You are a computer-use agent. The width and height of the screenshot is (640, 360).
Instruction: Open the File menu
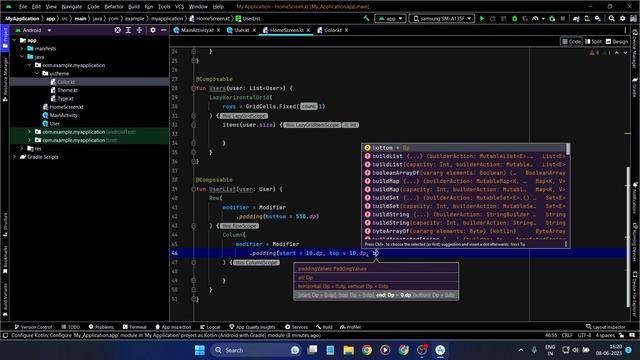point(23,7)
